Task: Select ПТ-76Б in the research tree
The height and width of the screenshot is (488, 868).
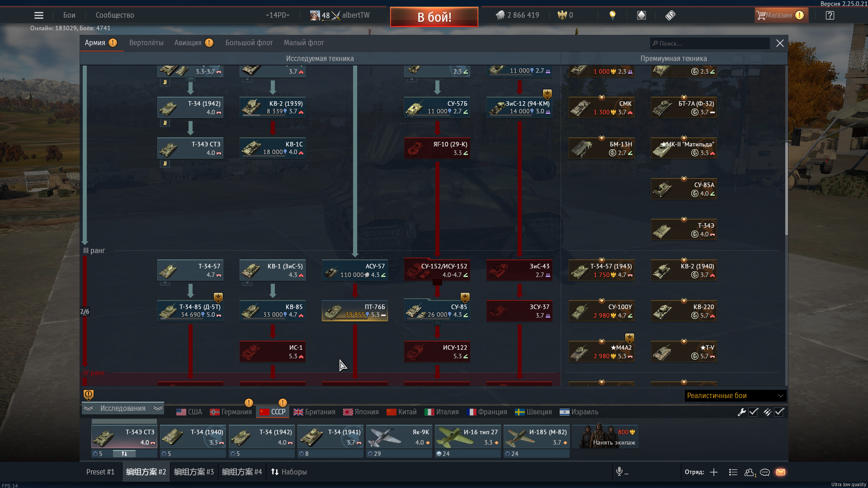Action: 355,310
